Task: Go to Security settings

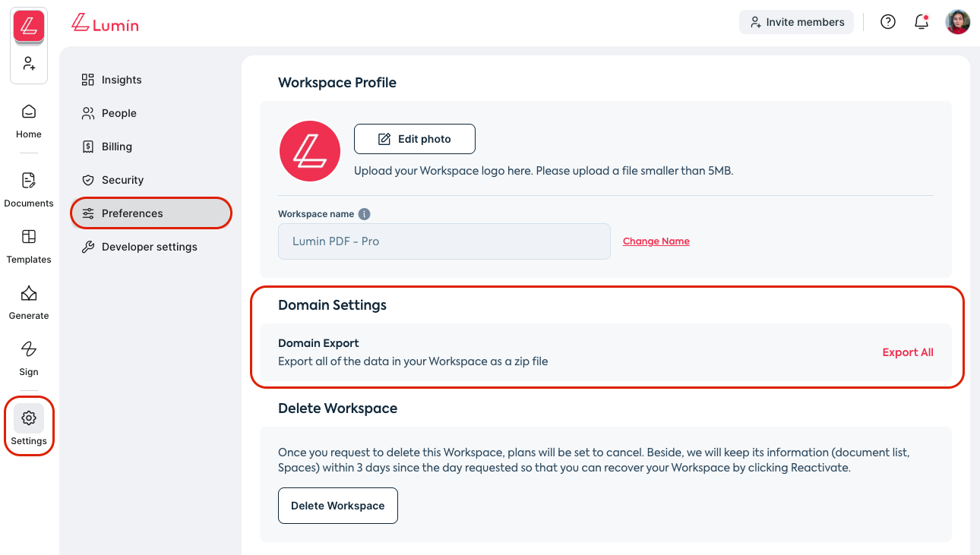Action: (122, 180)
